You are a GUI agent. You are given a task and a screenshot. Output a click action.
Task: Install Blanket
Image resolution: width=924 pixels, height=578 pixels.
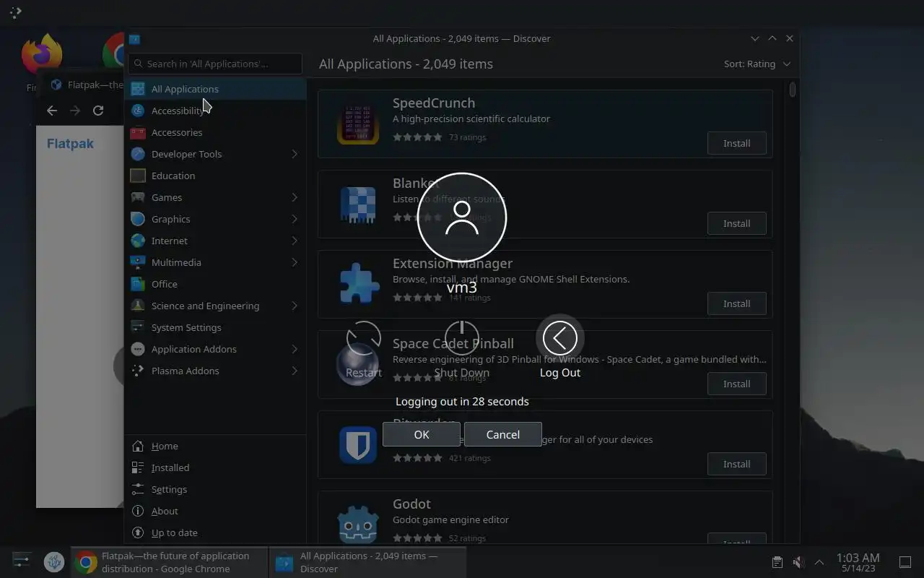[737, 223]
